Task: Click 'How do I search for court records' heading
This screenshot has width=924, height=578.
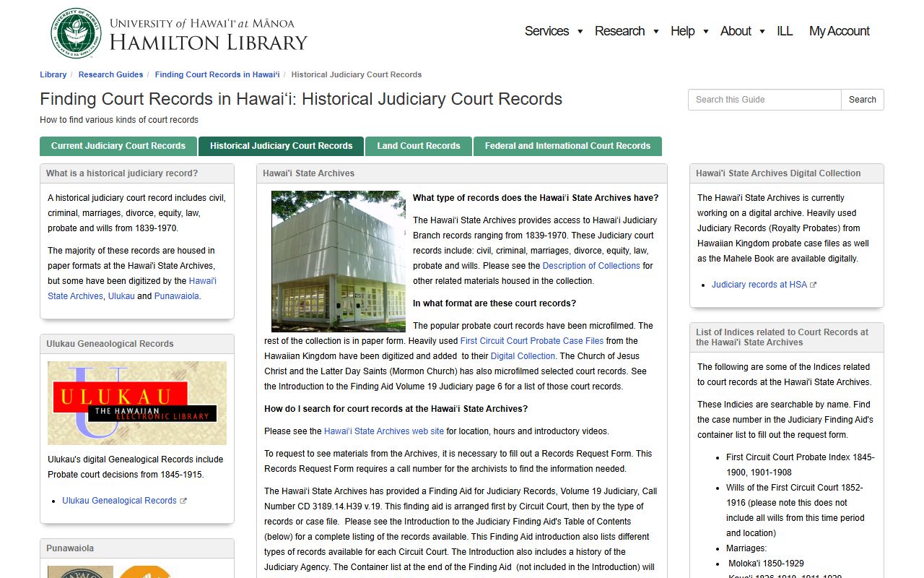Action: [396, 409]
